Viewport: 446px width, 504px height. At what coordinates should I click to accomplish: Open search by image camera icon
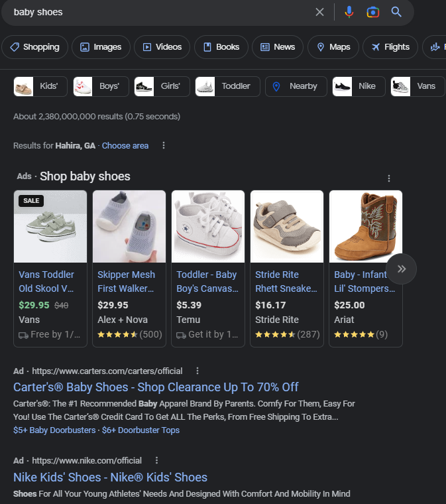coord(373,12)
